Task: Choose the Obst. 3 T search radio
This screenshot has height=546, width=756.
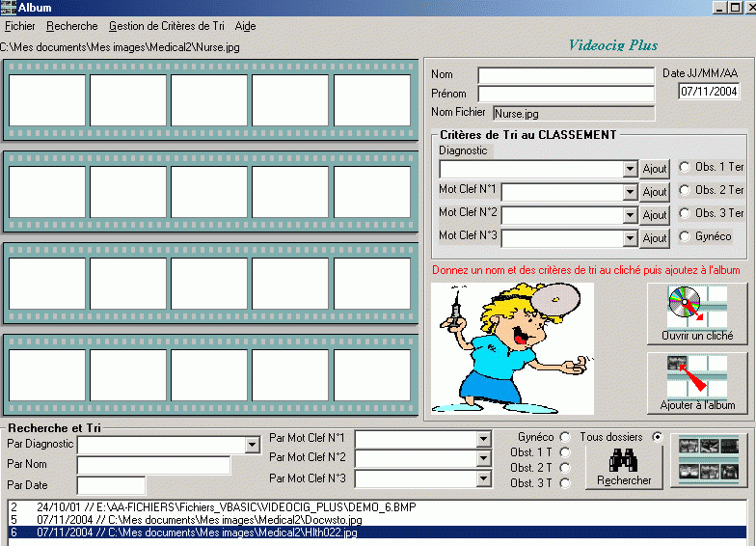Action: (x=565, y=483)
